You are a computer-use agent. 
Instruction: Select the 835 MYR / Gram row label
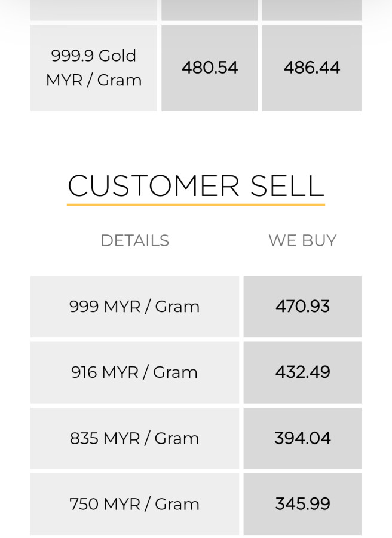[134, 438]
